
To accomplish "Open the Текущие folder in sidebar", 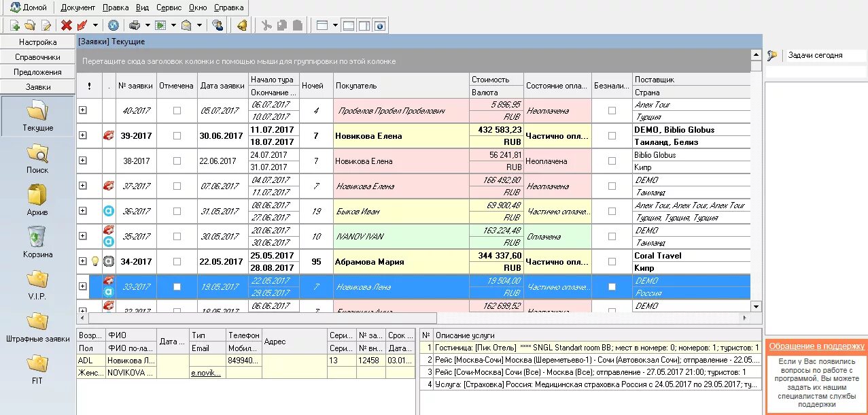I will pyautogui.click(x=37, y=116).
